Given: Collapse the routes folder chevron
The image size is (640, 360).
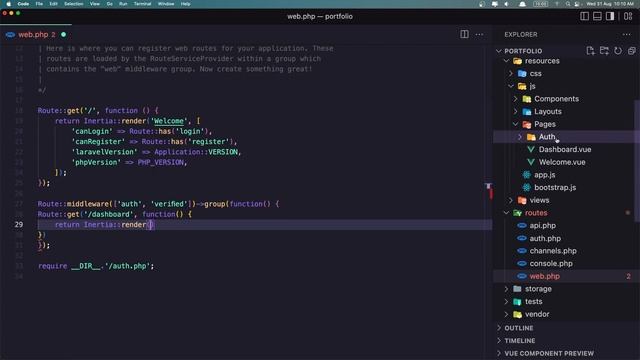Looking at the screenshot, I should pyautogui.click(x=507, y=213).
